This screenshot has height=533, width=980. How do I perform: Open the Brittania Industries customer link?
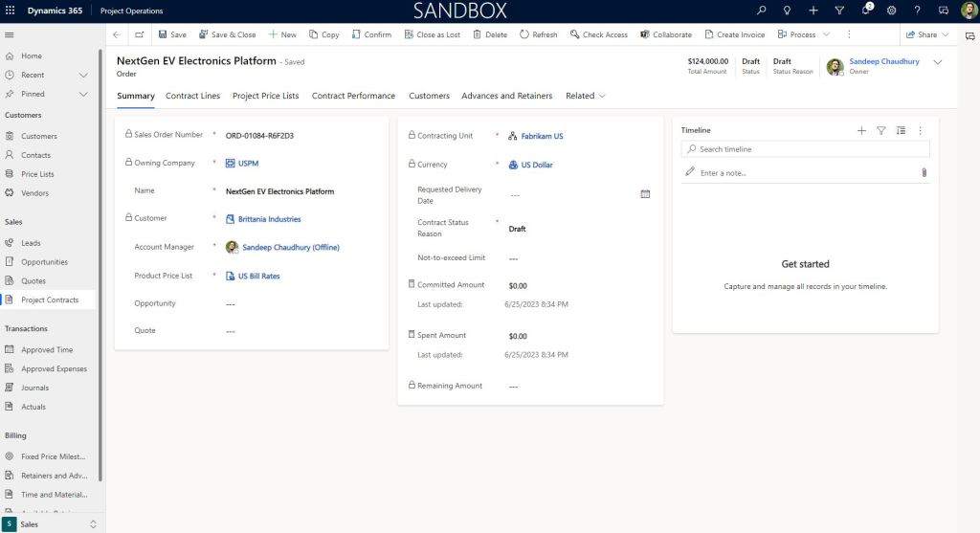click(269, 219)
